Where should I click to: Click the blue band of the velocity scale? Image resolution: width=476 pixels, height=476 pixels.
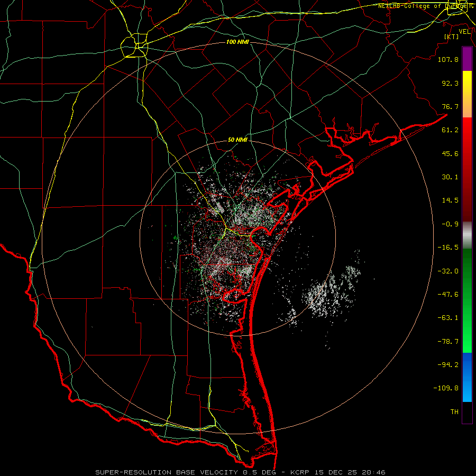point(467,377)
